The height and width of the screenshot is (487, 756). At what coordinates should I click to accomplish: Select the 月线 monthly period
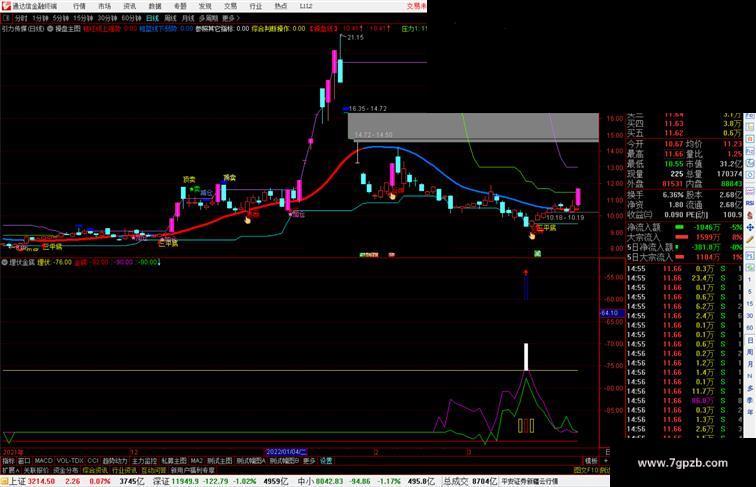point(188,18)
